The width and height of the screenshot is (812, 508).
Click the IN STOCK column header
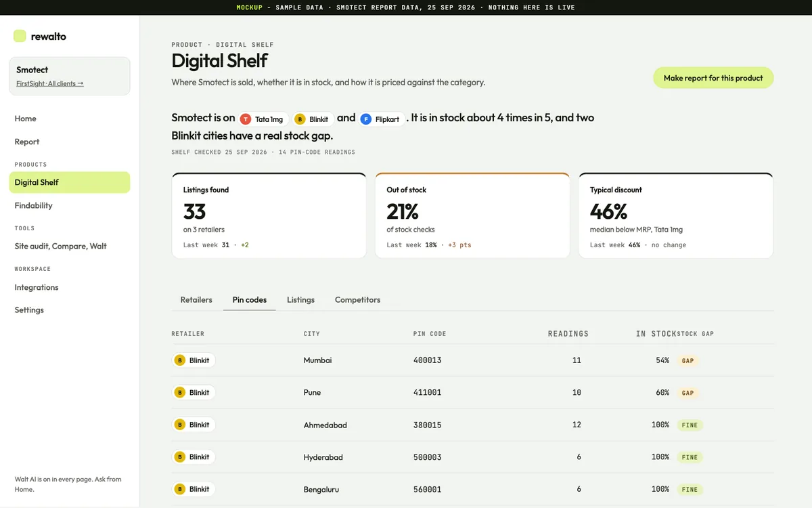[x=656, y=334]
